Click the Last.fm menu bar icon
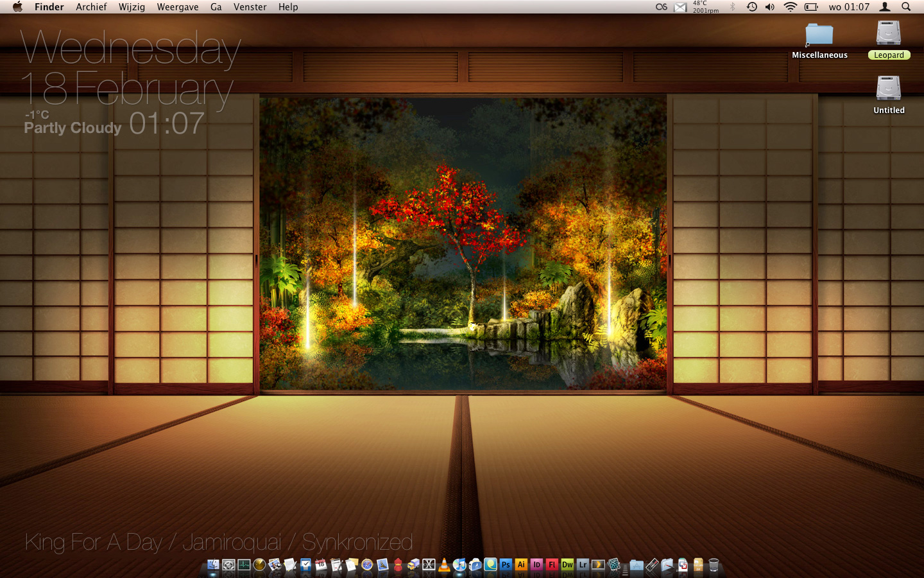 coord(662,7)
